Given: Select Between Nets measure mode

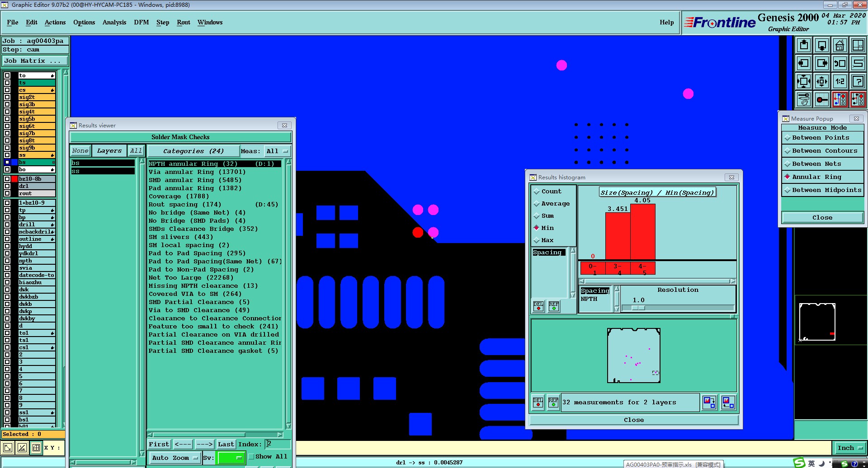Looking at the screenshot, I should click(822, 164).
